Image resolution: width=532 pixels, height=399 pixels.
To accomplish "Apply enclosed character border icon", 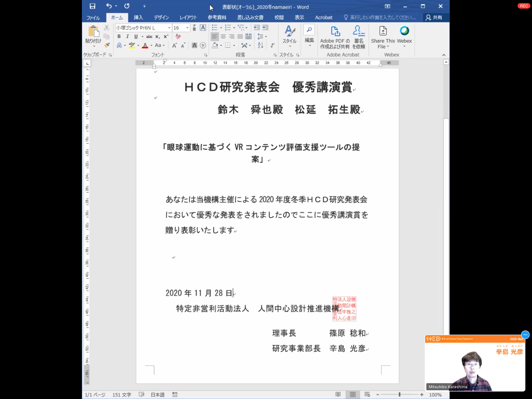I will pos(203,27).
